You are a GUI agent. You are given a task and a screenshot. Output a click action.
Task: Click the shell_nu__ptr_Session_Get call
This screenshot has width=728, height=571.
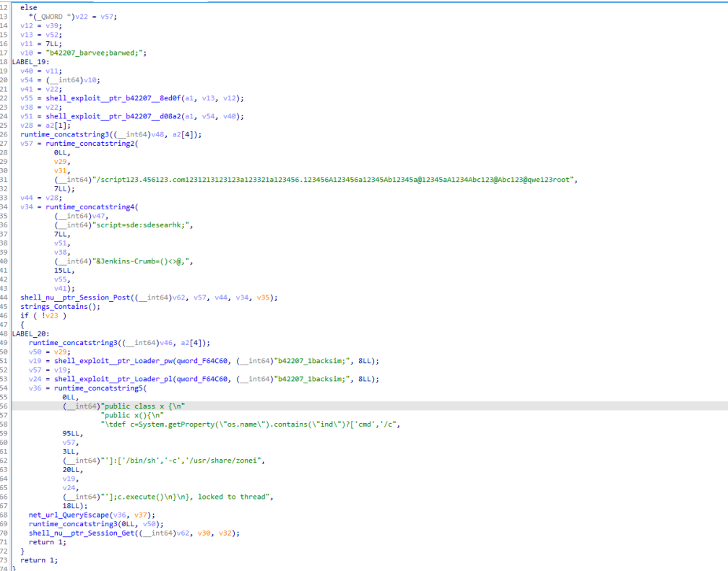pyautogui.click(x=82, y=532)
